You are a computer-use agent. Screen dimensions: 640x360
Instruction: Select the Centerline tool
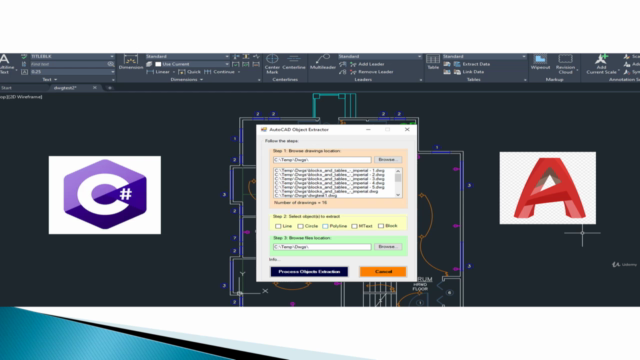point(294,62)
